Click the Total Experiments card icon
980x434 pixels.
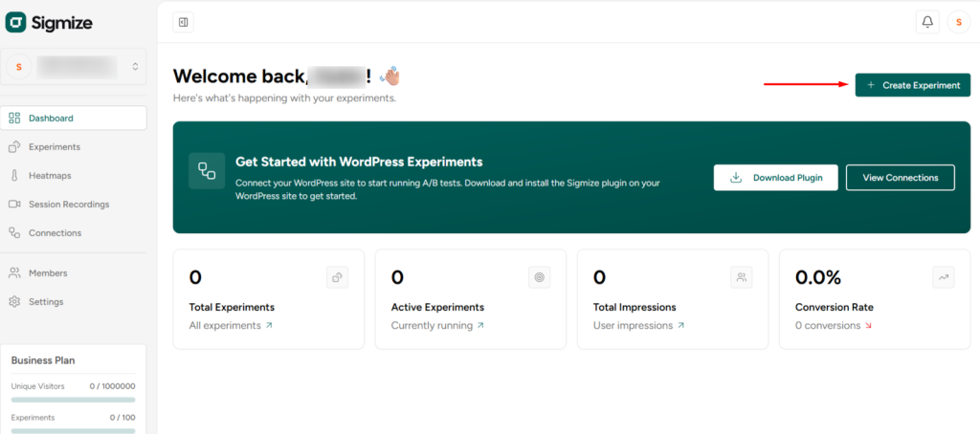[338, 277]
